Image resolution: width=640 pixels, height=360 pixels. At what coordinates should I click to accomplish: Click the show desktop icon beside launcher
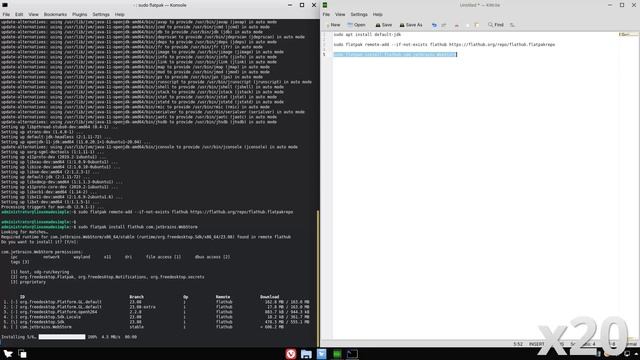[x=22, y=354]
